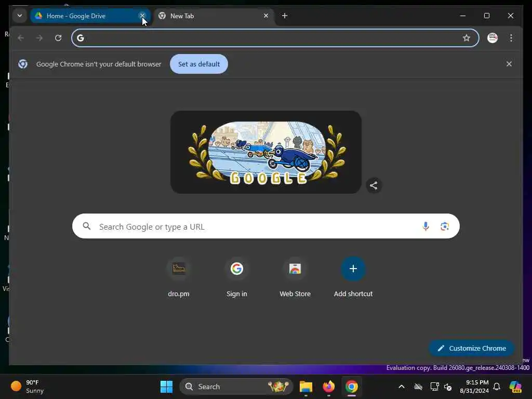Click the network tray icon
532x399 pixels.
point(434,387)
